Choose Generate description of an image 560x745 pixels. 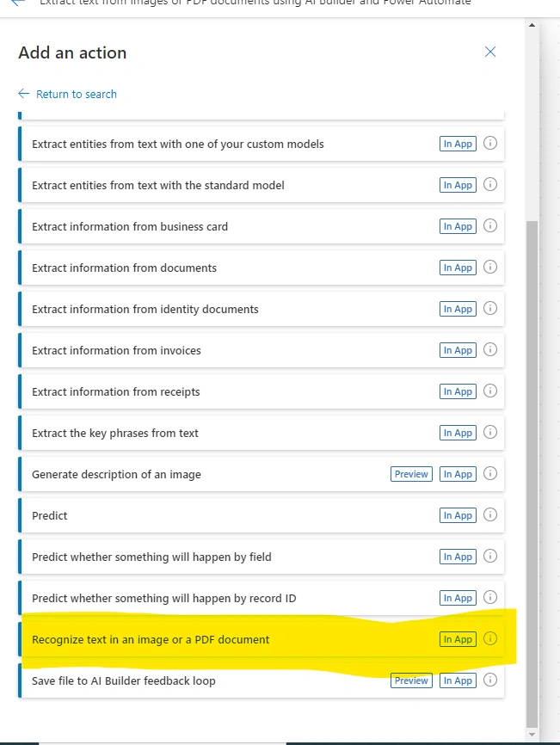click(x=262, y=474)
